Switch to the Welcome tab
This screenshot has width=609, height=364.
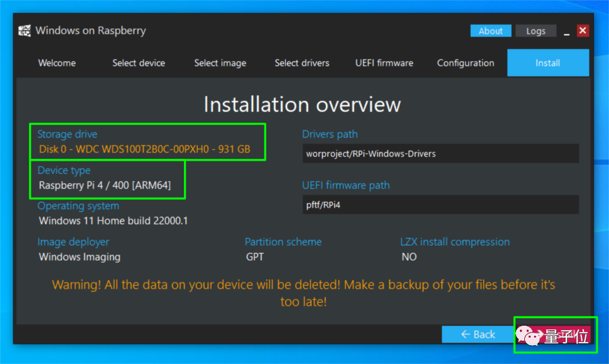click(x=57, y=63)
